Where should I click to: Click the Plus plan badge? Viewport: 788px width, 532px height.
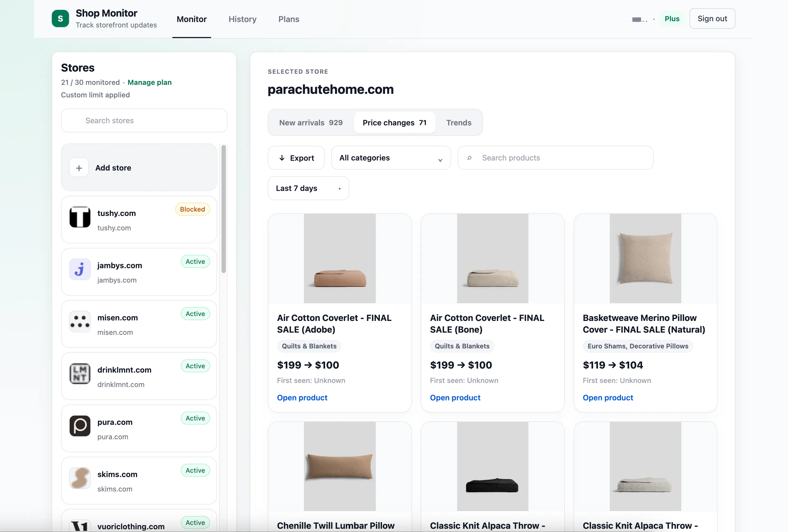coord(672,19)
